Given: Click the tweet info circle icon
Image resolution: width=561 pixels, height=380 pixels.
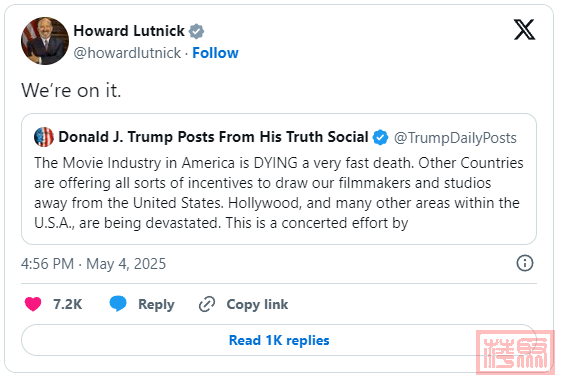Looking at the screenshot, I should 525,263.
